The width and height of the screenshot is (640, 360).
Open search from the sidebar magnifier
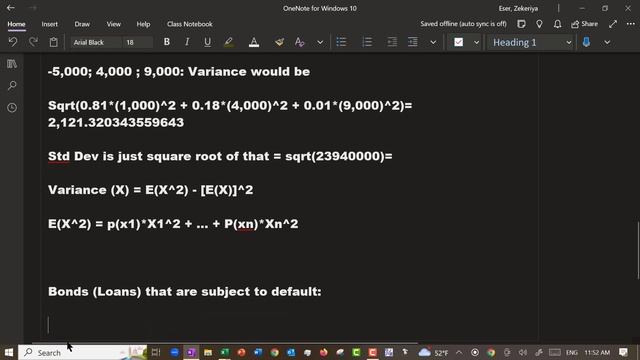tap(12, 86)
